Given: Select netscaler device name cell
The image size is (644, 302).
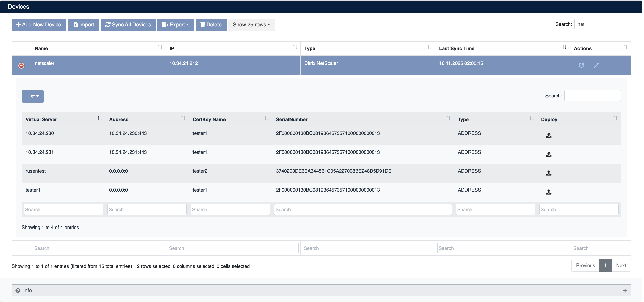Looking at the screenshot, I should pos(98,66).
